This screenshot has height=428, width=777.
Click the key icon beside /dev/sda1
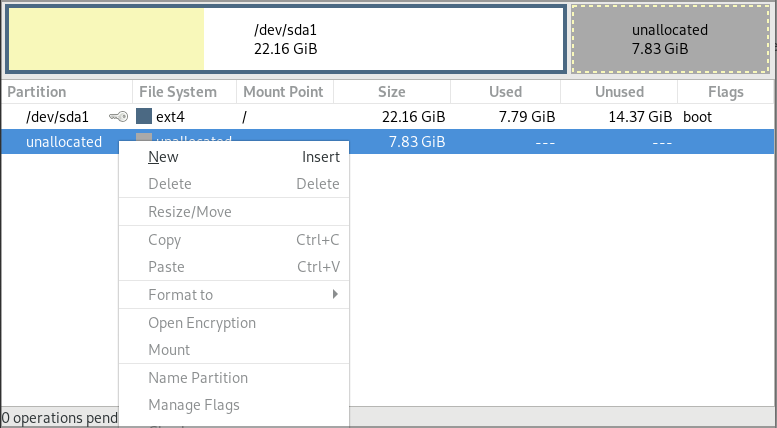[118, 116]
